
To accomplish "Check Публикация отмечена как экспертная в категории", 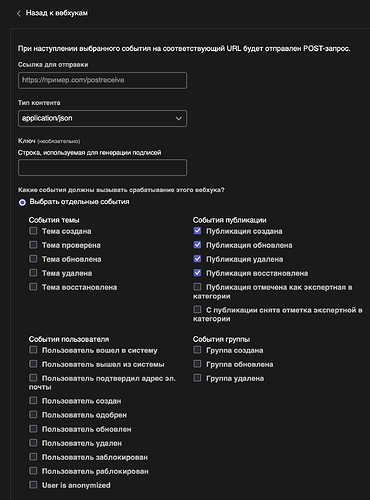I will pos(197,287).
